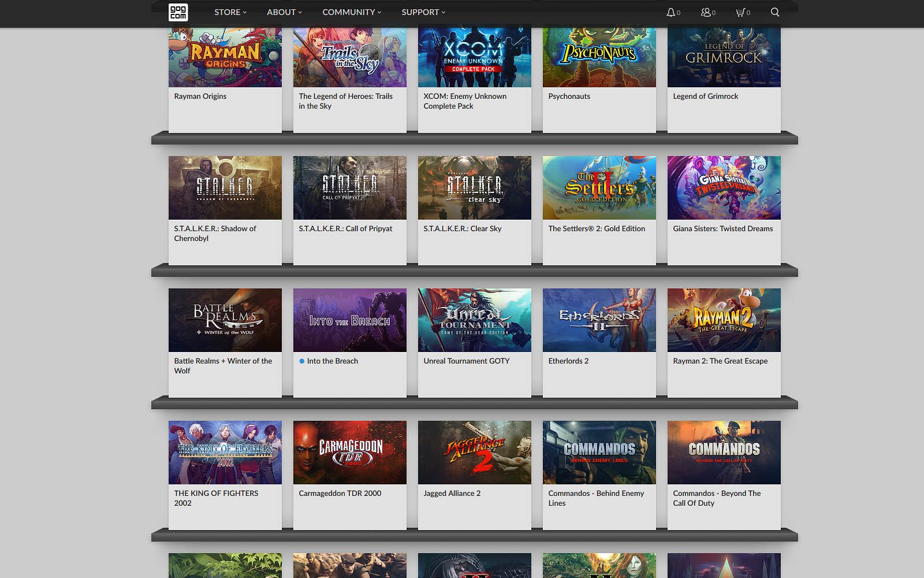Viewport: 924px width, 578px height.
Task: Open Carmageddon TDR 2000 cover image
Action: 350,453
